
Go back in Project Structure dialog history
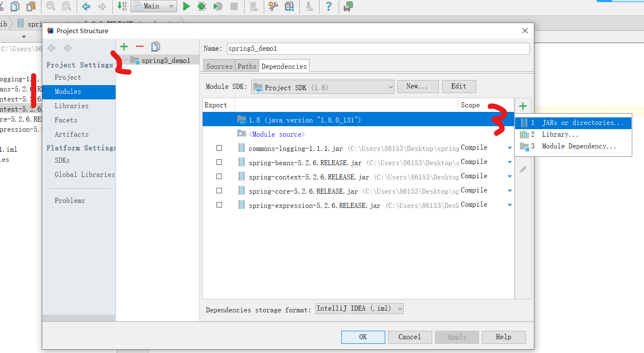pyautogui.click(x=52, y=48)
